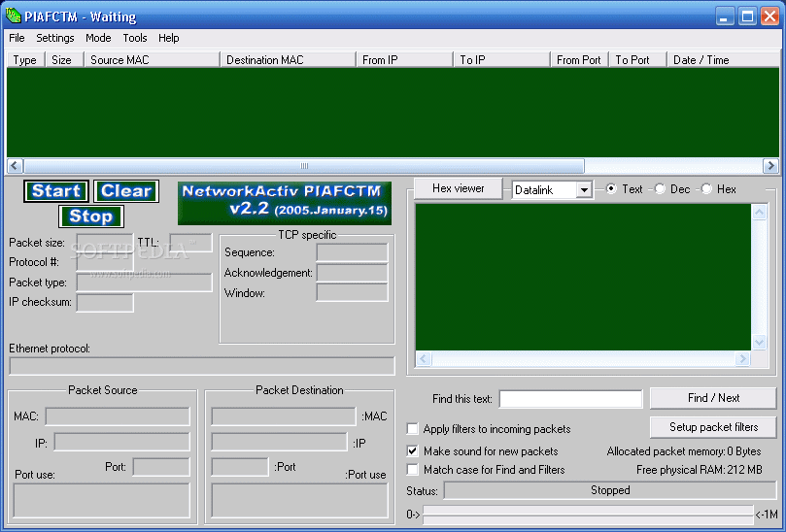Sort by Date / Time column header
The height and width of the screenshot is (532, 786).
[x=723, y=59]
